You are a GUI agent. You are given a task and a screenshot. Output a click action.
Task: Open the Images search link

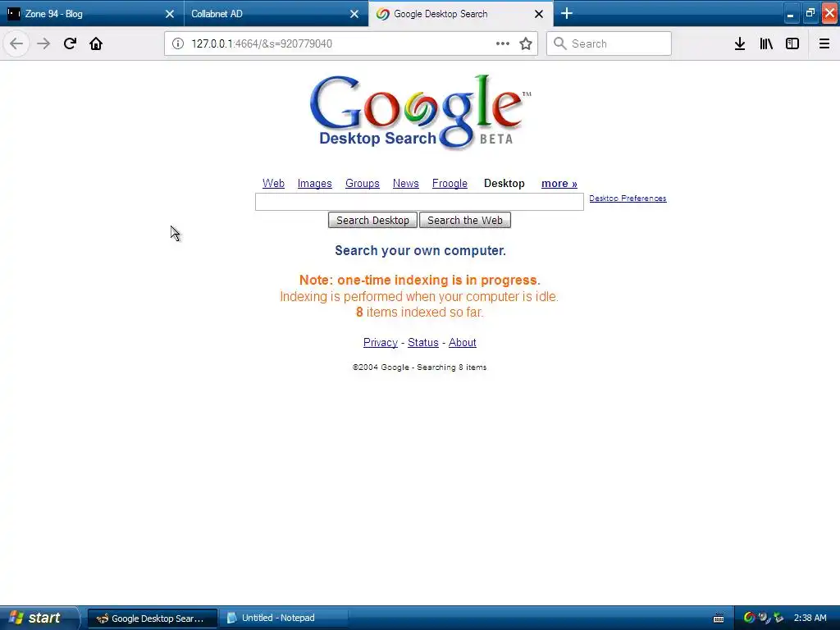pos(314,183)
